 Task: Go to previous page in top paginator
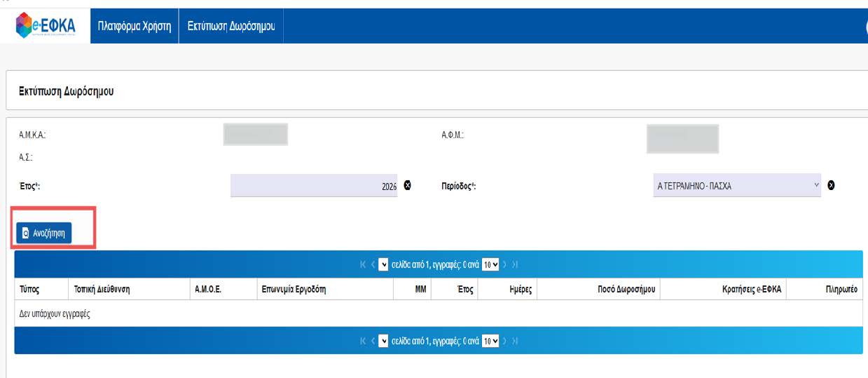pyautogui.click(x=373, y=264)
